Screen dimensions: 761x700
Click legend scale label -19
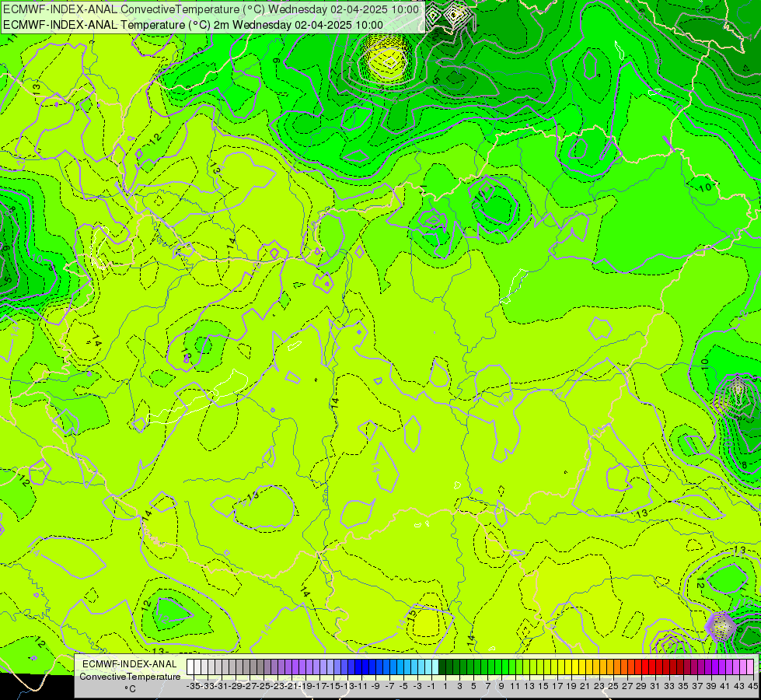(305, 686)
